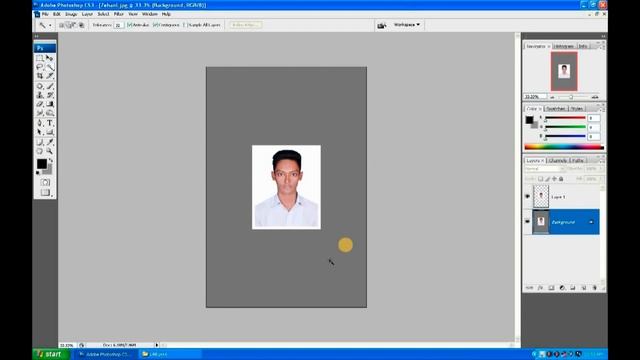The image size is (640, 360).
Task: Click the Windows start button
Action: [x=51, y=354]
